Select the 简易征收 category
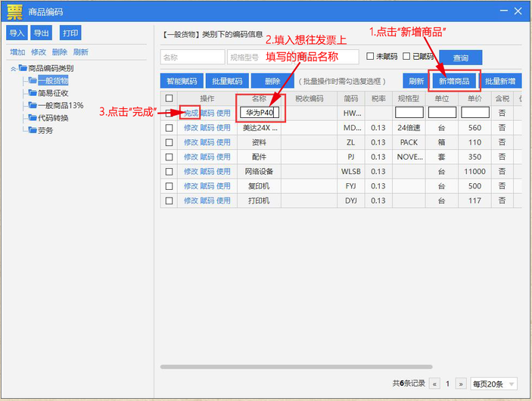This screenshot has height=401, width=532. tap(53, 93)
